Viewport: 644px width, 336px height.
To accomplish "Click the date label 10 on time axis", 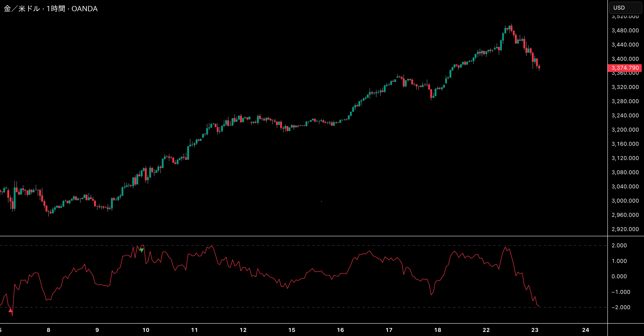I will [x=146, y=330].
